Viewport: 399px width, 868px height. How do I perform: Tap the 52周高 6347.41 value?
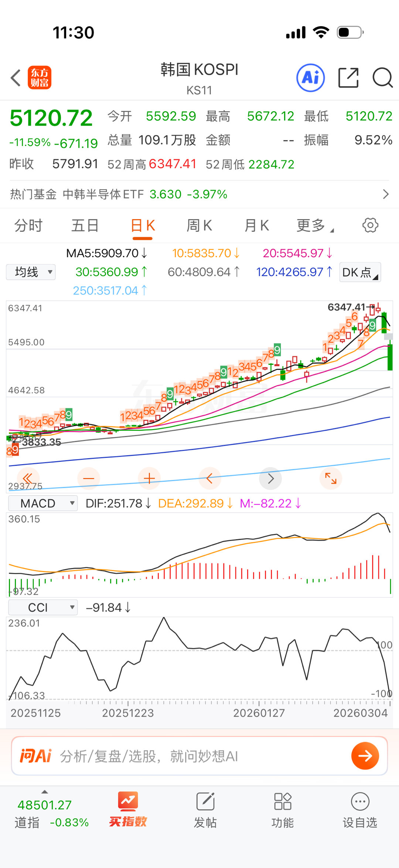point(173,164)
